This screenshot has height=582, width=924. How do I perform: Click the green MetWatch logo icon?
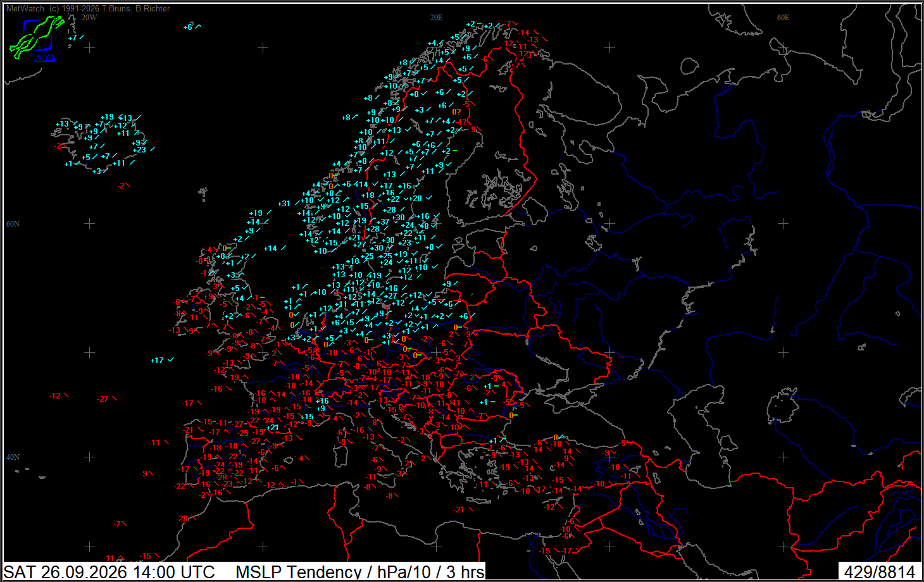[x=37, y=39]
